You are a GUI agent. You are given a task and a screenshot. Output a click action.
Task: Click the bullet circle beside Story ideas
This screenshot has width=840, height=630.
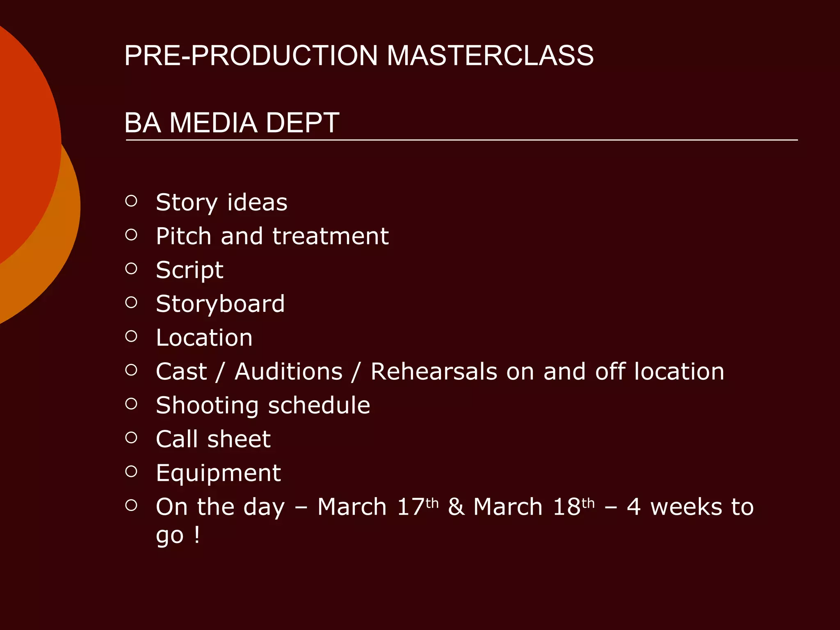coord(131,201)
